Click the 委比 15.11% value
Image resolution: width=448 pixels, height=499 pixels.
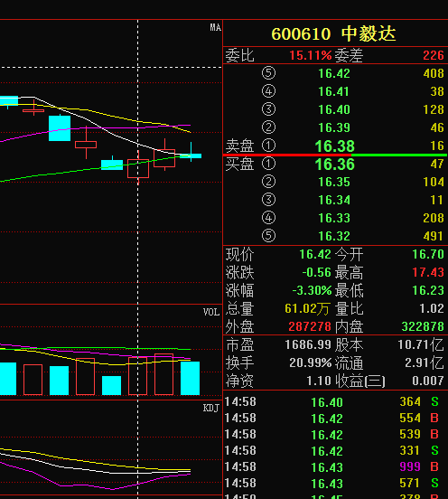(311, 55)
